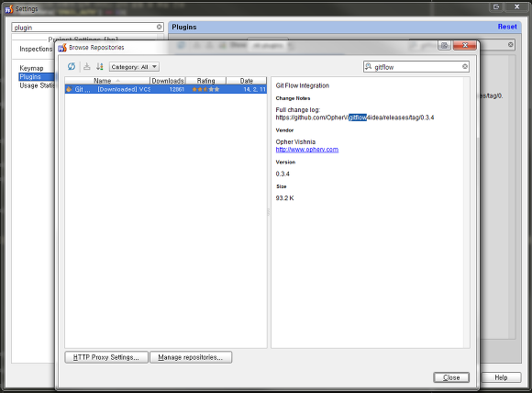Click the Opher Vishnia vendor name
Viewport: 532px width, 393px height.
tap(295, 142)
